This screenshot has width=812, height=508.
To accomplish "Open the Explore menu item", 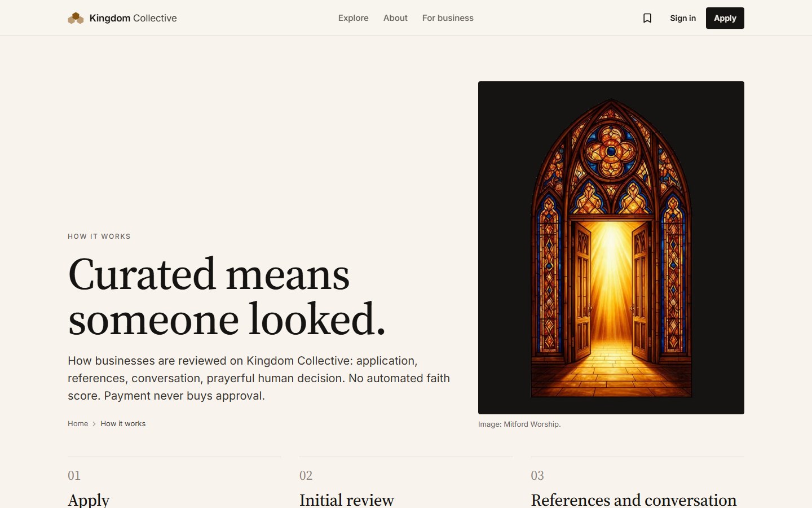I will tap(354, 18).
